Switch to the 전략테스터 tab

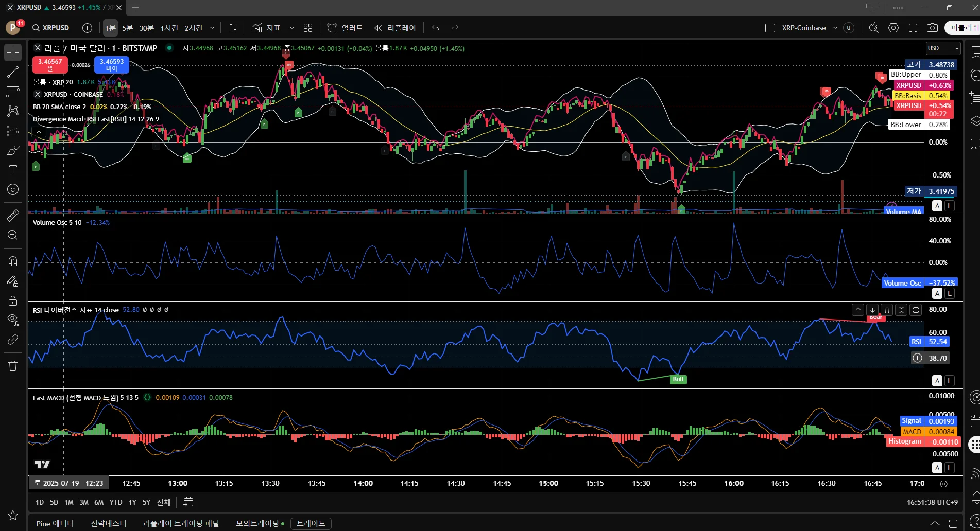(x=108, y=523)
